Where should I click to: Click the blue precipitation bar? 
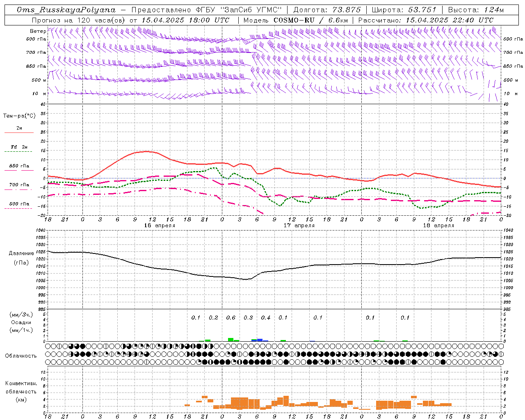coord(260,340)
